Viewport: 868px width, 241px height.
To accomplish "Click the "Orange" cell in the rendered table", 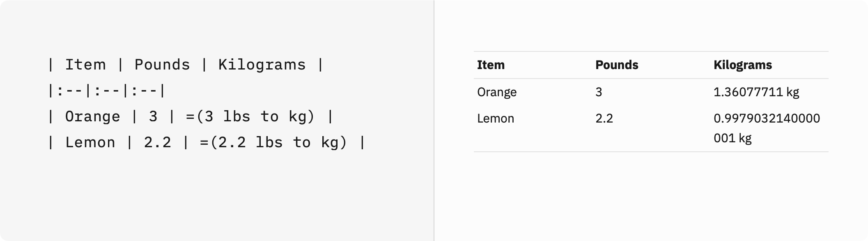I will point(497,92).
